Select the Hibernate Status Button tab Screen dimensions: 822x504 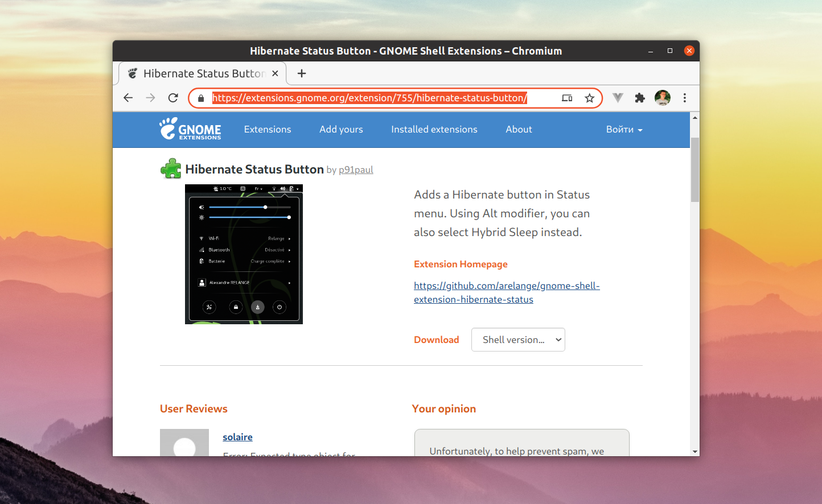(202, 73)
